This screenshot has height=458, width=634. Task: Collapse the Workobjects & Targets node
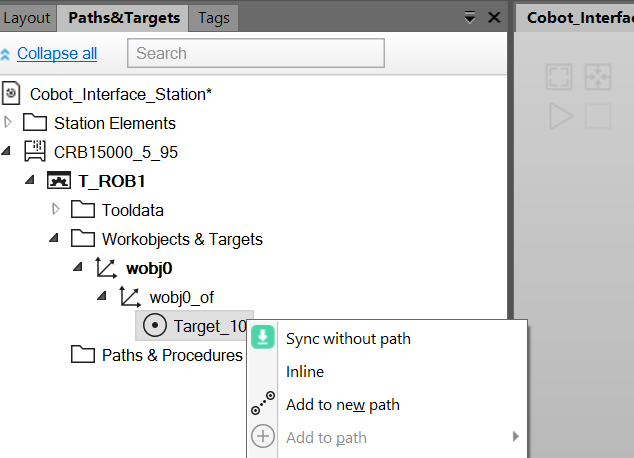coord(54,238)
